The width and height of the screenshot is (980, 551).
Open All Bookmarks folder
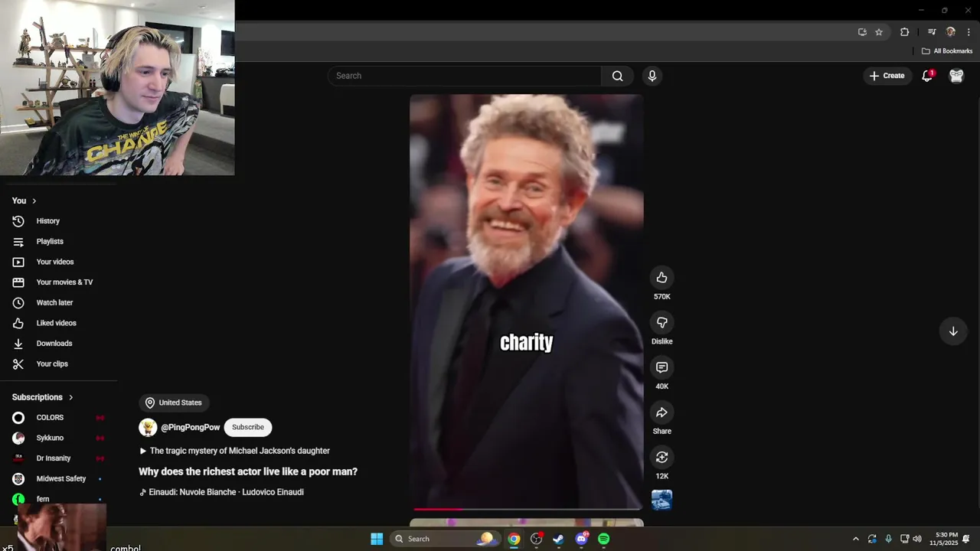pyautogui.click(x=947, y=51)
